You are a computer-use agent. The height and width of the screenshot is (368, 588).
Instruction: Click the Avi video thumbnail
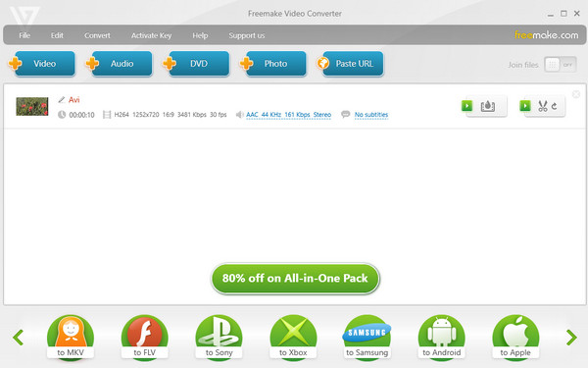pos(32,106)
